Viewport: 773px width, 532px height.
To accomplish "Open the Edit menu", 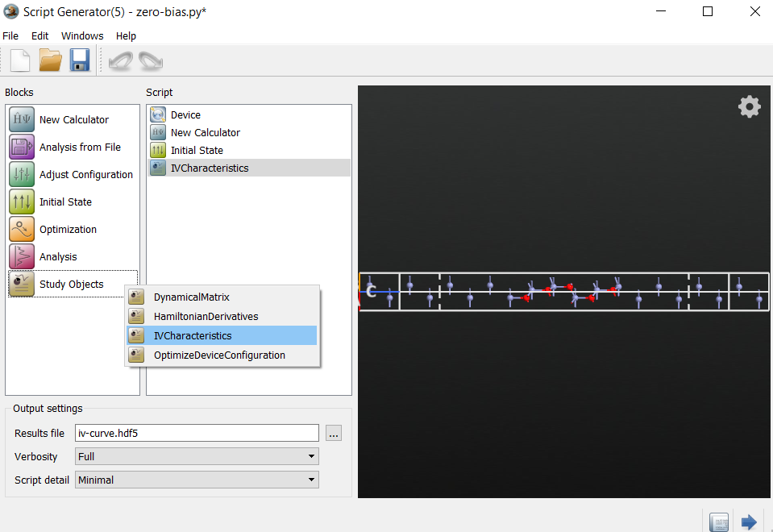I will coord(40,36).
